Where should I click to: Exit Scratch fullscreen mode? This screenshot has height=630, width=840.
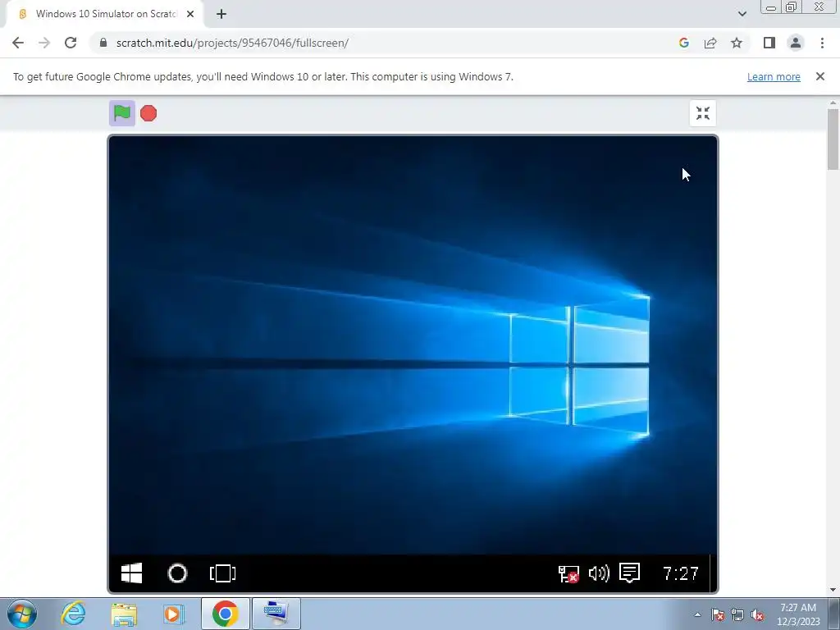[703, 113]
